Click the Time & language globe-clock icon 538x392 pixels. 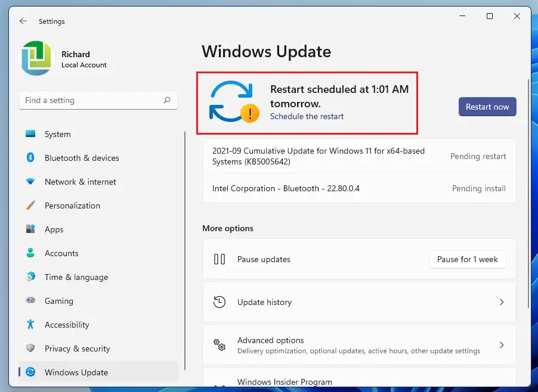pos(30,276)
